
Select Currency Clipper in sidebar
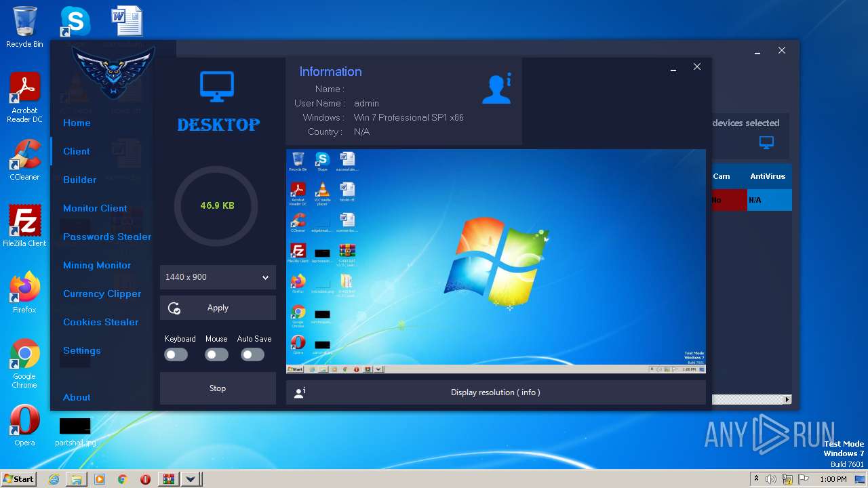102,293
